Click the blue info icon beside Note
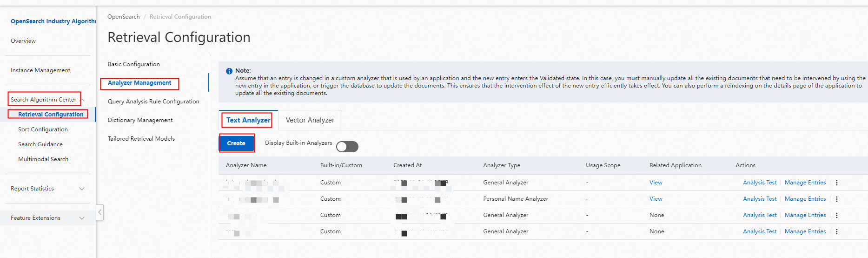868x258 pixels. click(x=229, y=71)
